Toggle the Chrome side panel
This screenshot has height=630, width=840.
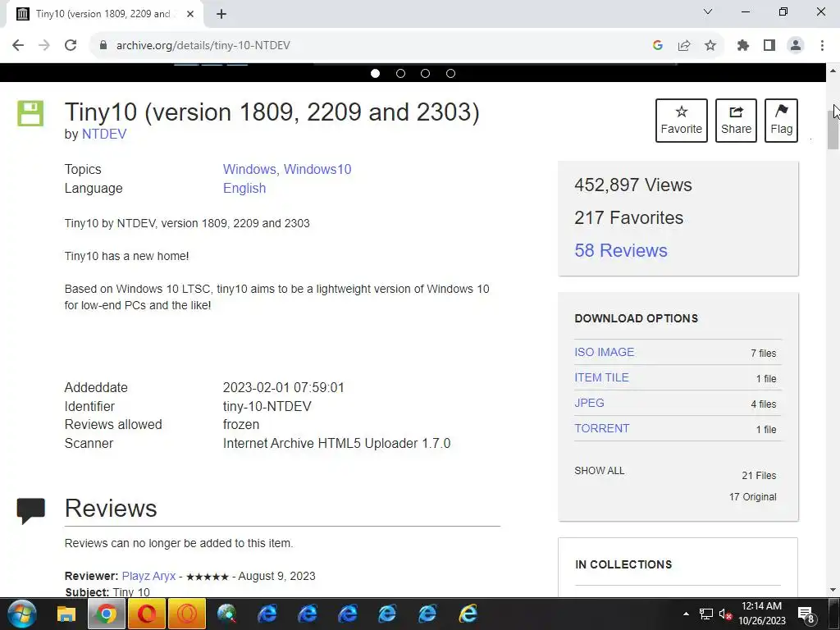[x=769, y=45]
